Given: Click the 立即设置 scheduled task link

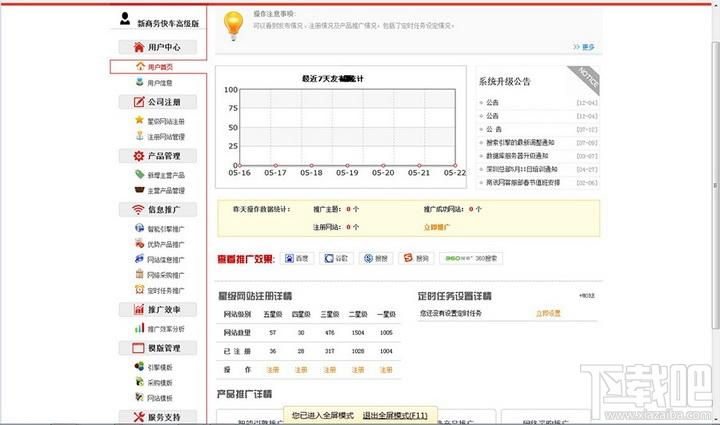Looking at the screenshot, I should pos(548,313).
